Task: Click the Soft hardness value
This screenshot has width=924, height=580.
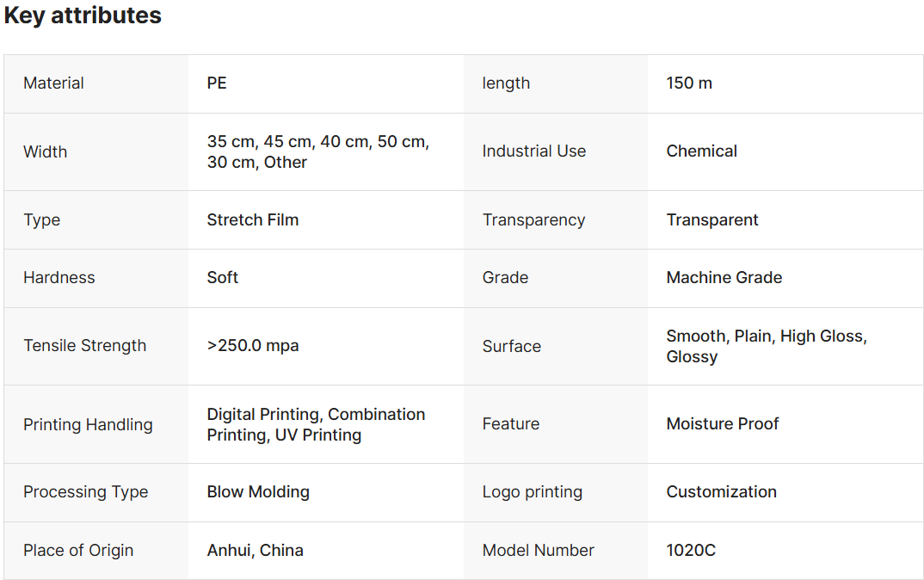Action: coord(223,277)
